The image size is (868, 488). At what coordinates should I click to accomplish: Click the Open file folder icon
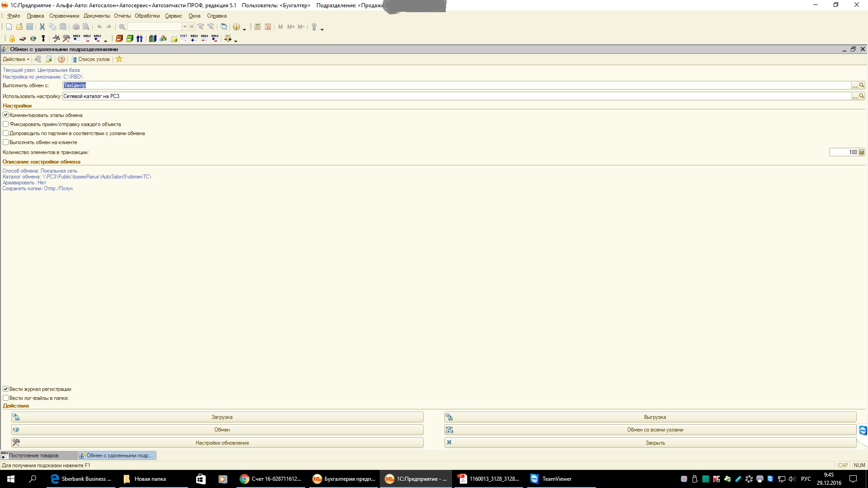19,27
